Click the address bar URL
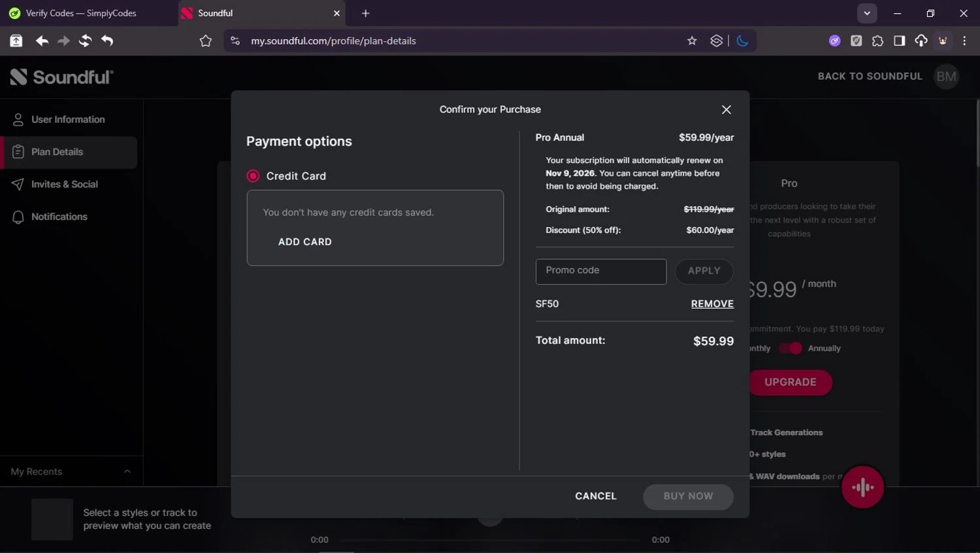The width and height of the screenshot is (980, 553). (333, 41)
